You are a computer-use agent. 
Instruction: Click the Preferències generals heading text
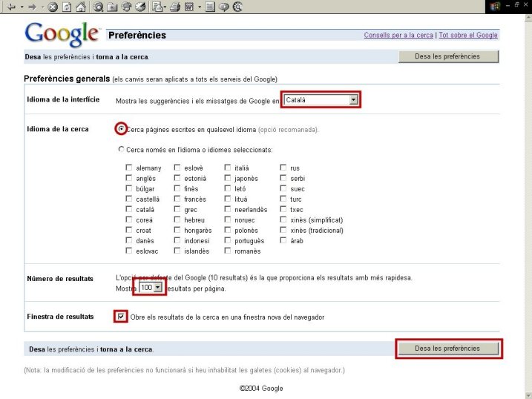pyautogui.click(x=67, y=79)
